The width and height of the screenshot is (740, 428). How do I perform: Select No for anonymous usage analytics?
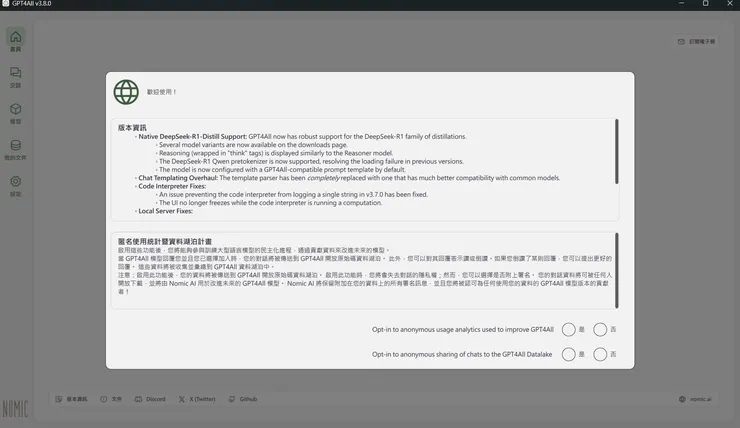point(600,329)
